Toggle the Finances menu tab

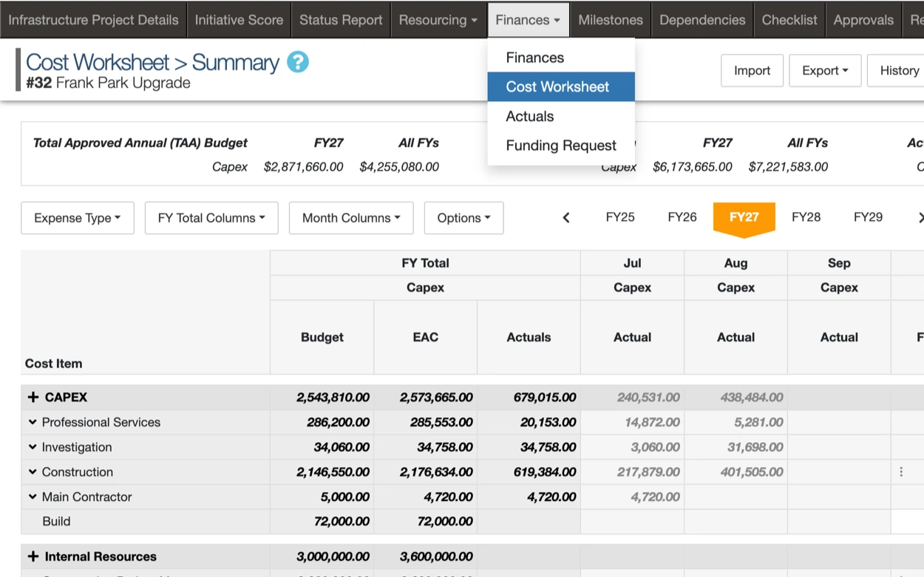point(528,20)
